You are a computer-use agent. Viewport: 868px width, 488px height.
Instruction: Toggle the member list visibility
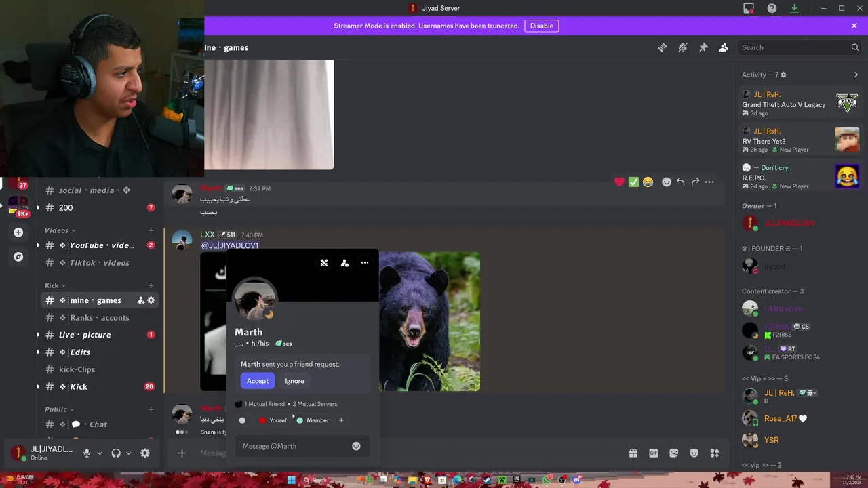click(x=724, y=47)
